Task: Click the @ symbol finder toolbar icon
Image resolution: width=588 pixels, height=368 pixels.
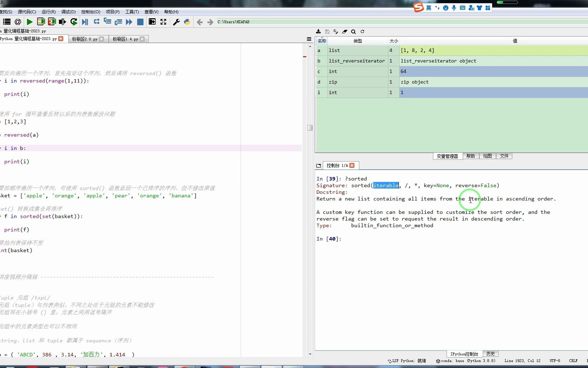Action: tap(18, 22)
